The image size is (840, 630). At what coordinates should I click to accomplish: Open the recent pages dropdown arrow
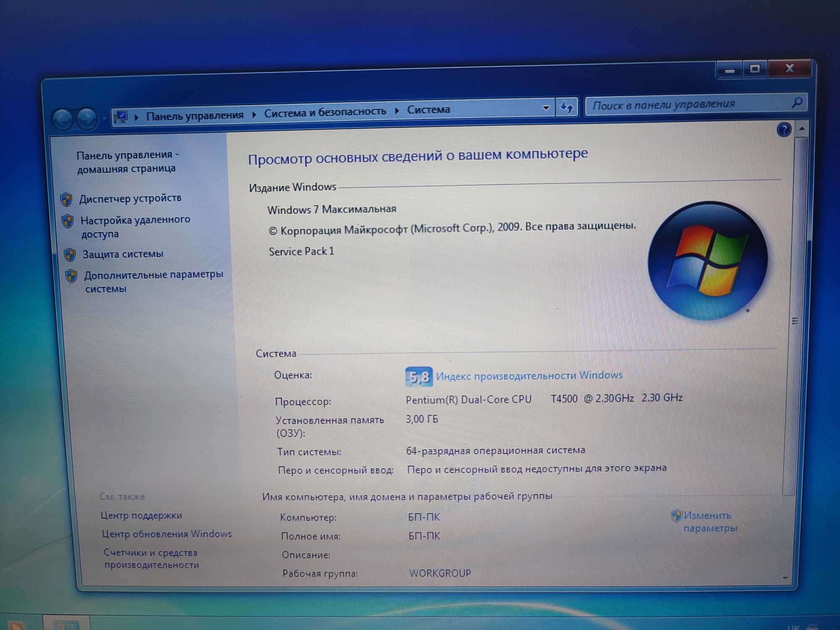(104, 119)
